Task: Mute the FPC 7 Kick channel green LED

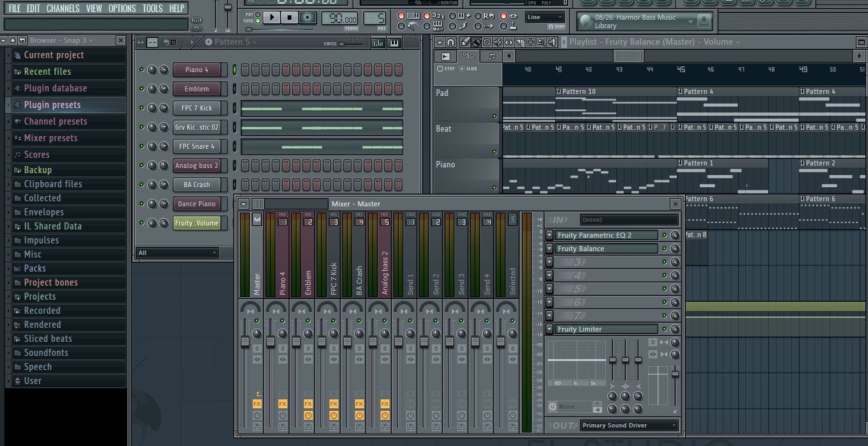Action: [x=142, y=108]
